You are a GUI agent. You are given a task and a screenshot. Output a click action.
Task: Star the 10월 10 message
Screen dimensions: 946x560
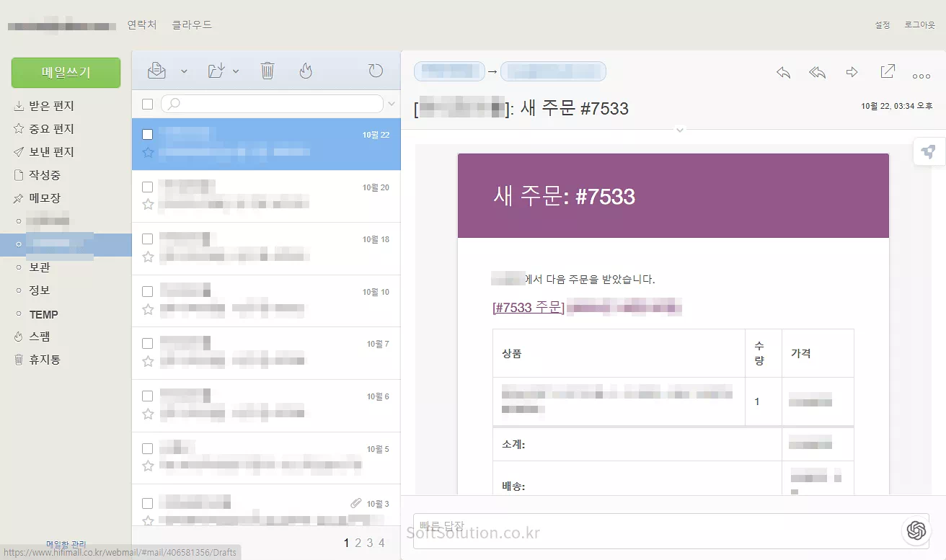[148, 309]
